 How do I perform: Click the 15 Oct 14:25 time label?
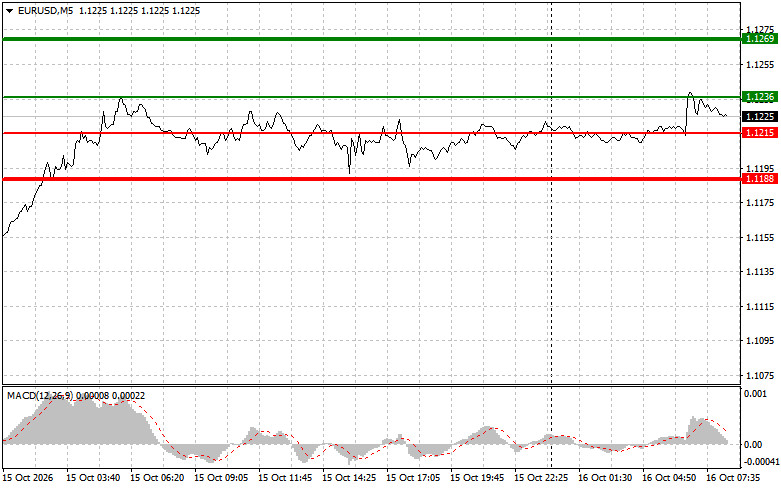click(349, 478)
